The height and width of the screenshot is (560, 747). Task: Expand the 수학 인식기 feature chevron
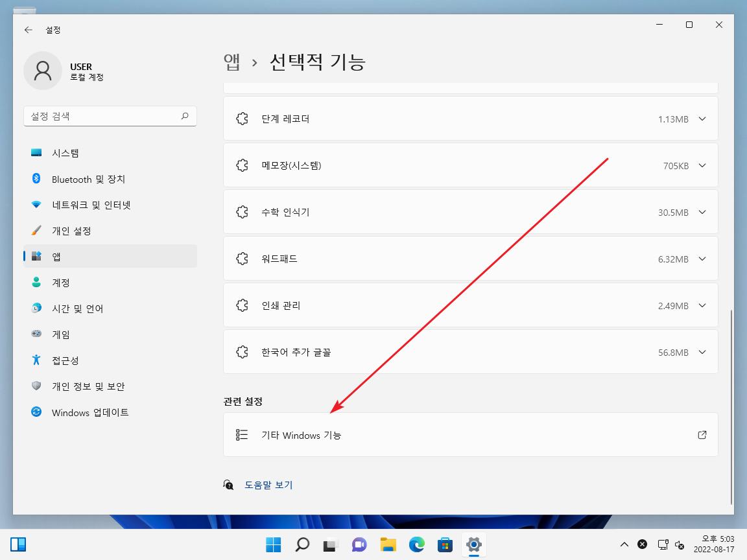(x=702, y=212)
